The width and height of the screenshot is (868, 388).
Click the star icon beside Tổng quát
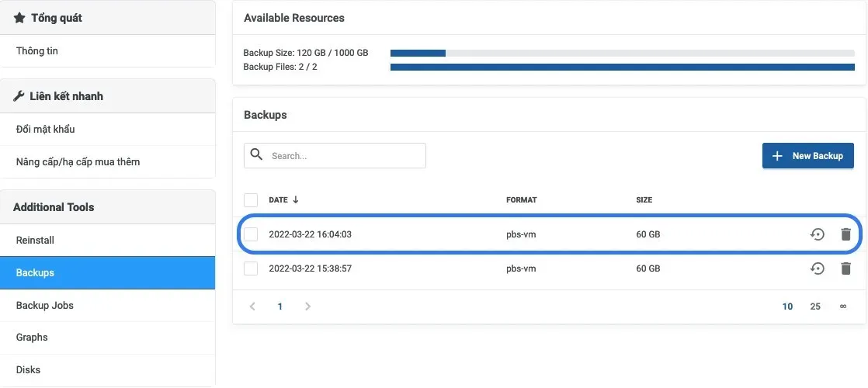click(19, 18)
